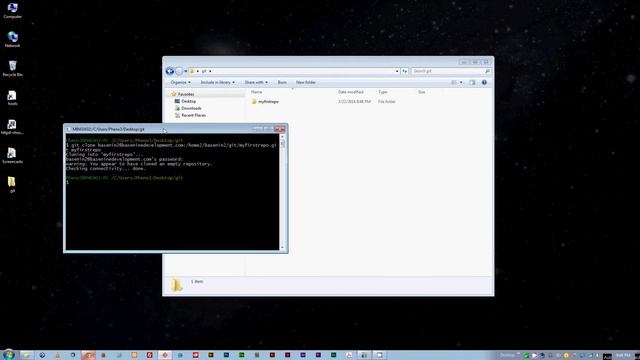Sort by the Type column header
Screen dimensions: 640x360
tap(383, 92)
